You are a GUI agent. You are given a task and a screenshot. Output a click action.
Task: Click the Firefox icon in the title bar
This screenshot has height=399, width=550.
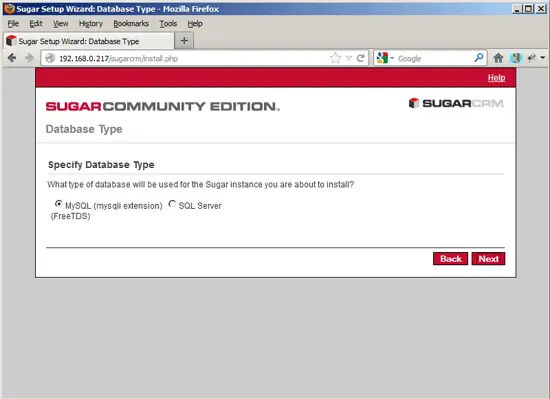pyautogui.click(x=9, y=8)
